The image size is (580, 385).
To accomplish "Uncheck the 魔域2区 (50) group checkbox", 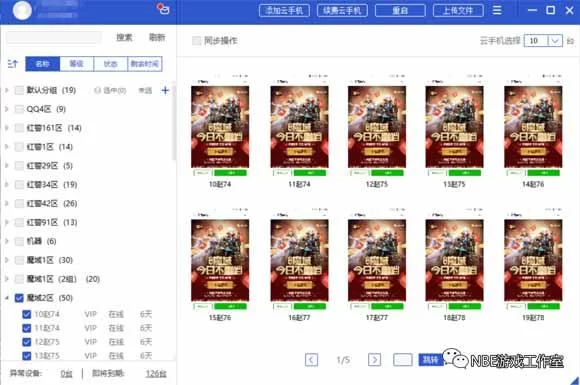I will click(x=19, y=298).
